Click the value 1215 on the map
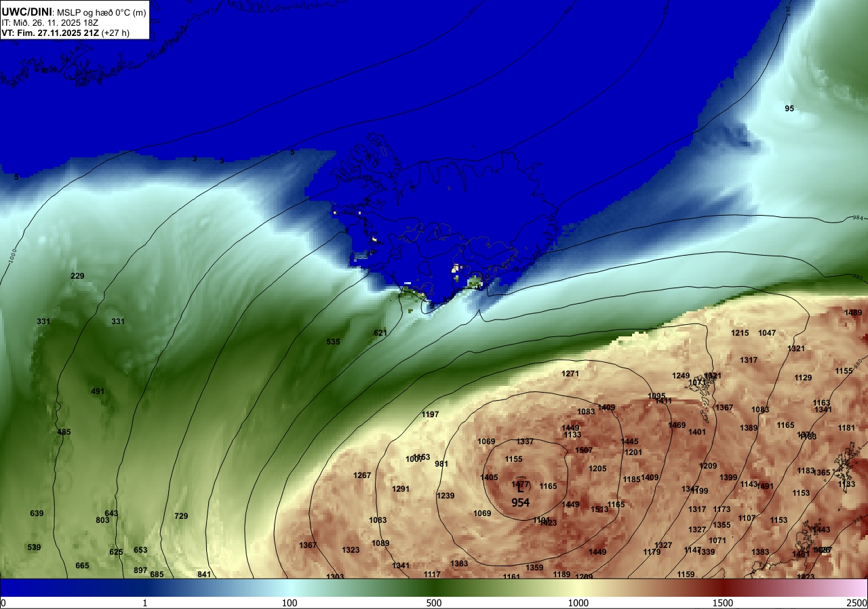 tap(740, 333)
